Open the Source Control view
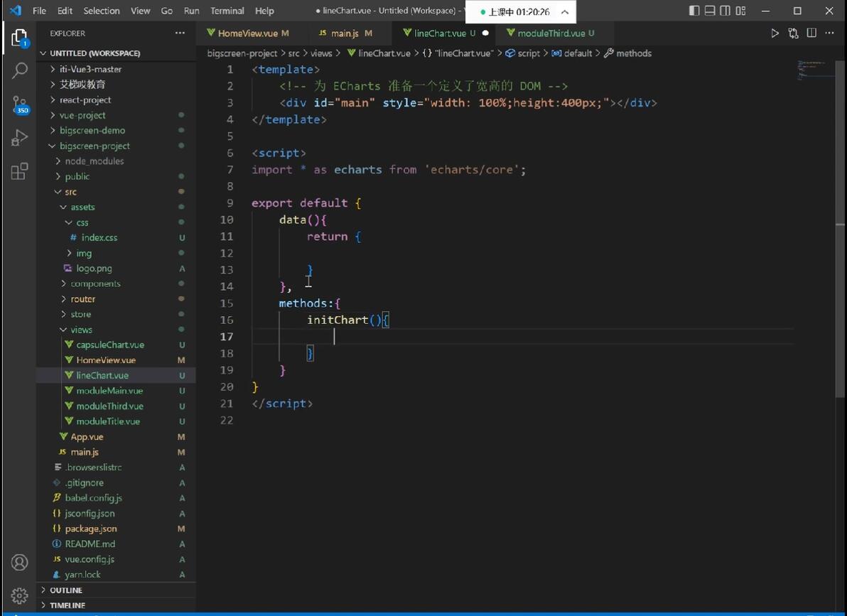The image size is (847, 616). point(19,104)
